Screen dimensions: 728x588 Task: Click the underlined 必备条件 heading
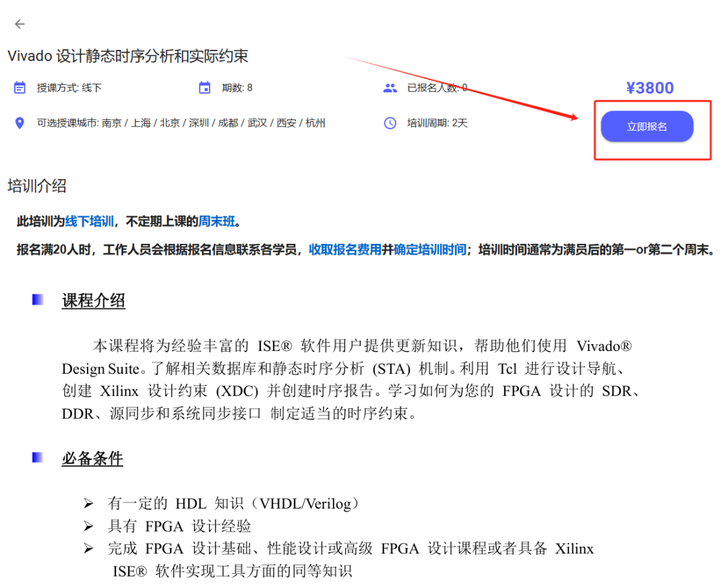[x=92, y=459]
